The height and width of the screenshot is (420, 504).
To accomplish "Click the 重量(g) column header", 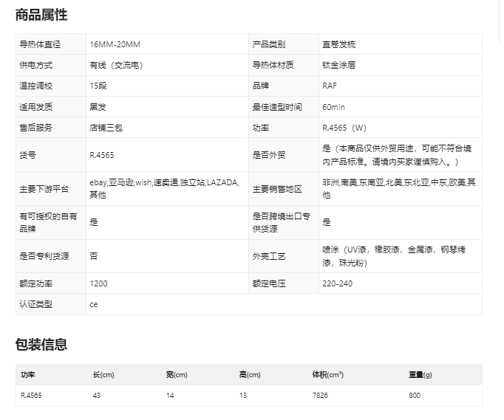I will click(420, 375).
